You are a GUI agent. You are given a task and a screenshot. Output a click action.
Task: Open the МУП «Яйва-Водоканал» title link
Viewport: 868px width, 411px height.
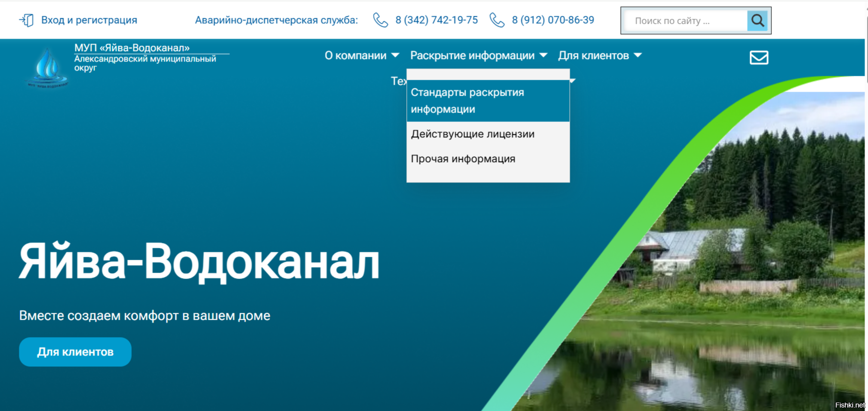[x=132, y=48]
